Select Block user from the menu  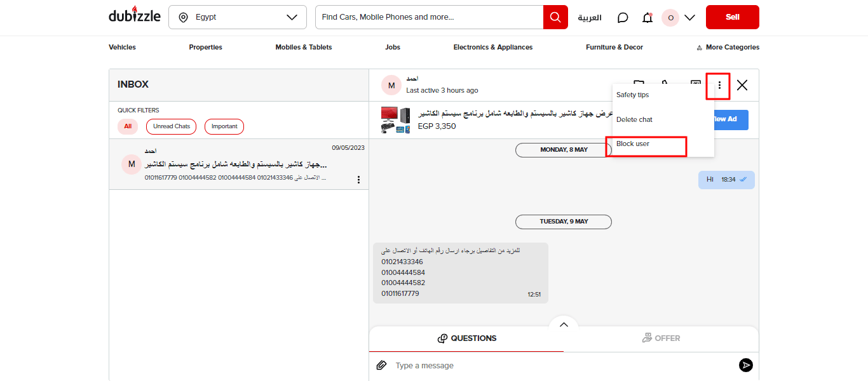pos(632,144)
